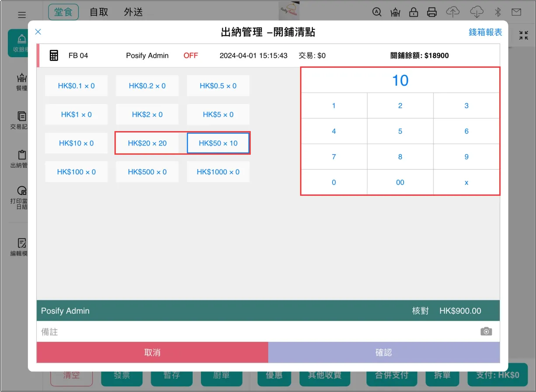Select the HK$20 × 20 denomination
The width and height of the screenshot is (536, 392).
click(147, 143)
